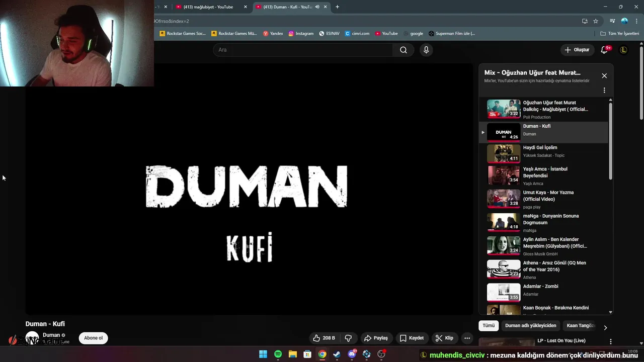
Task: Play Yaşlı Amca - İstanbul Beyefendisi
Action: pyautogui.click(x=543, y=175)
